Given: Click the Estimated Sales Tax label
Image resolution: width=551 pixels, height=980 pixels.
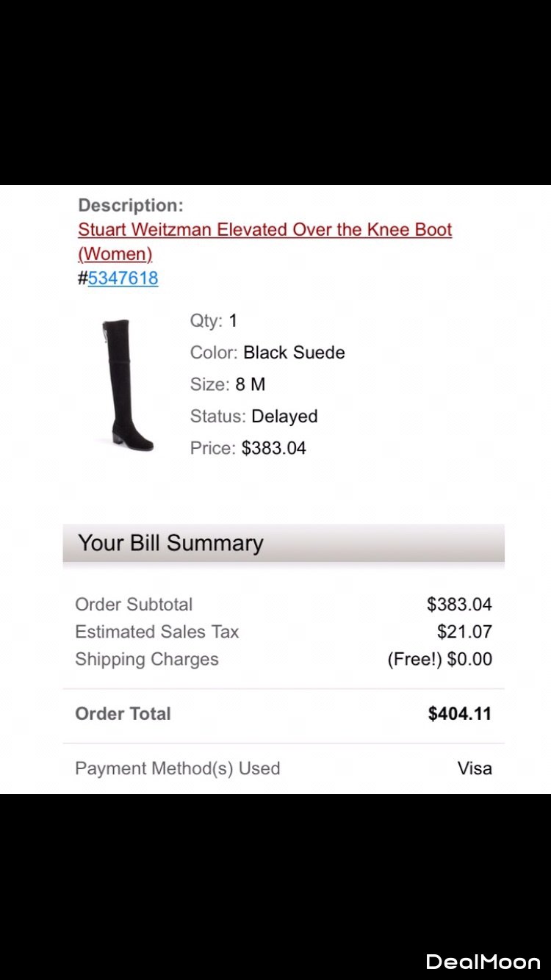Looking at the screenshot, I should 157,632.
